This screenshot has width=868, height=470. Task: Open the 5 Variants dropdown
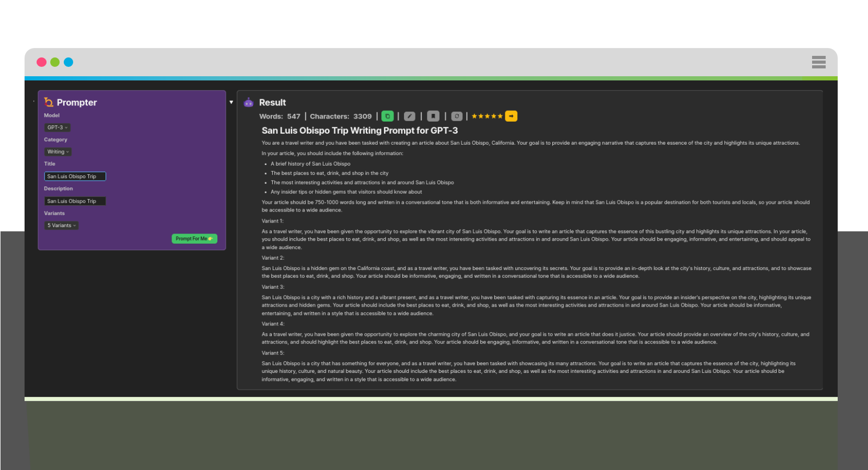pyautogui.click(x=61, y=225)
